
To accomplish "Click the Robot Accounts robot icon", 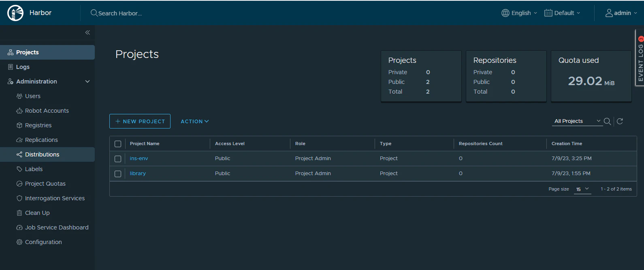I will [x=19, y=111].
